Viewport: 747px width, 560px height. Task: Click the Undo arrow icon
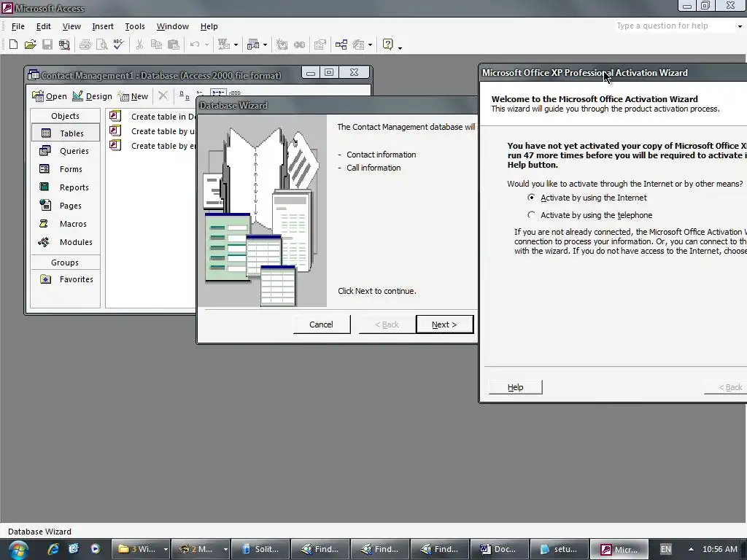point(194,44)
